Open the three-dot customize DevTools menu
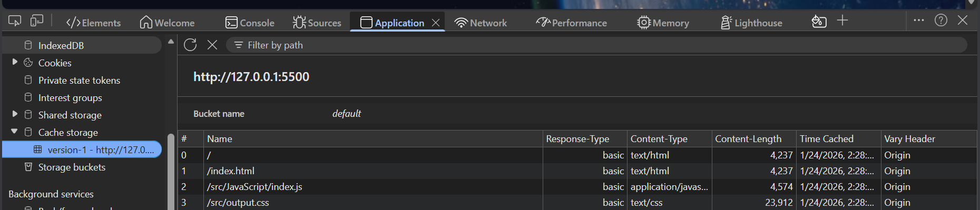The image size is (980, 210). click(x=919, y=20)
